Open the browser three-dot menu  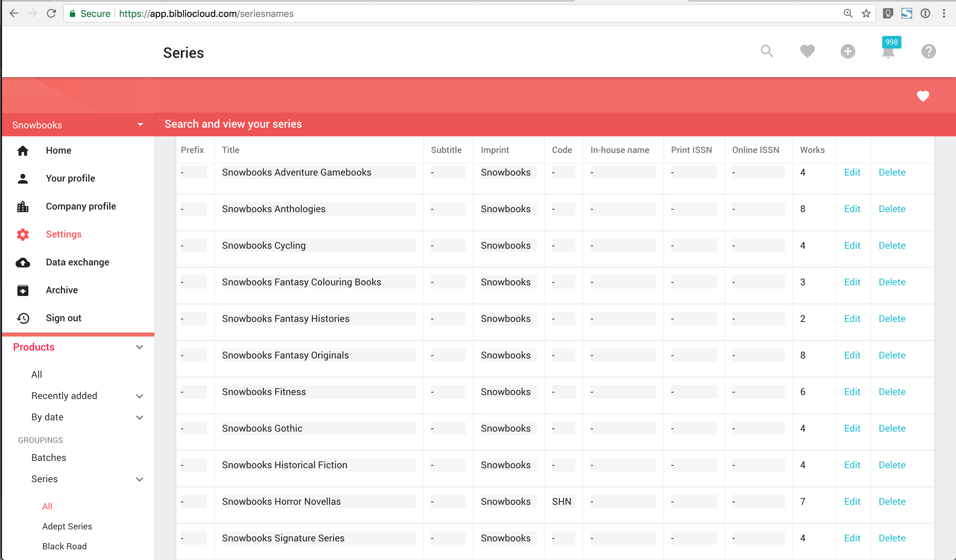tap(944, 14)
